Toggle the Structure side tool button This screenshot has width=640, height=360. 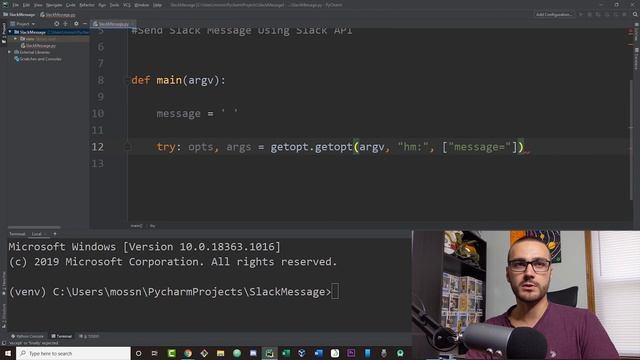4,315
